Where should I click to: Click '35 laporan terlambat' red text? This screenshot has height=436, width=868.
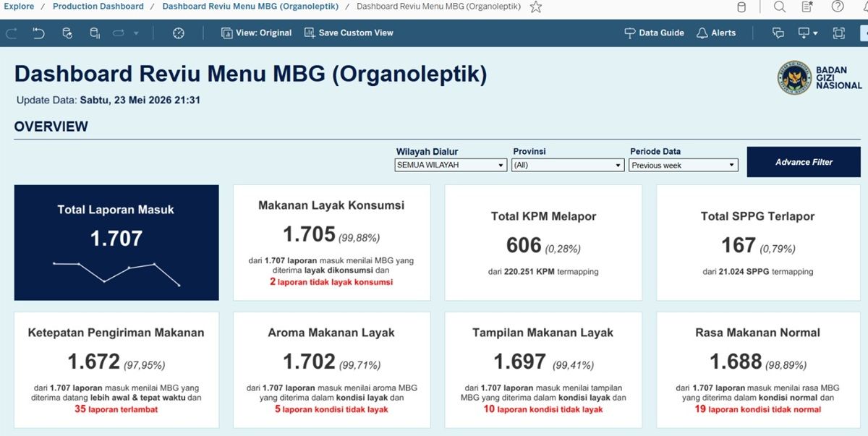116,409
